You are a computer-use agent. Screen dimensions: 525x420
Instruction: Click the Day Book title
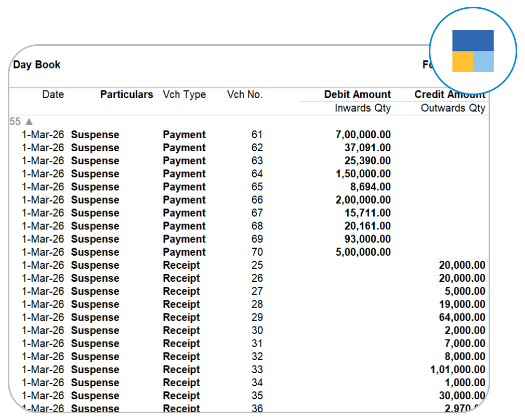click(36, 65)
